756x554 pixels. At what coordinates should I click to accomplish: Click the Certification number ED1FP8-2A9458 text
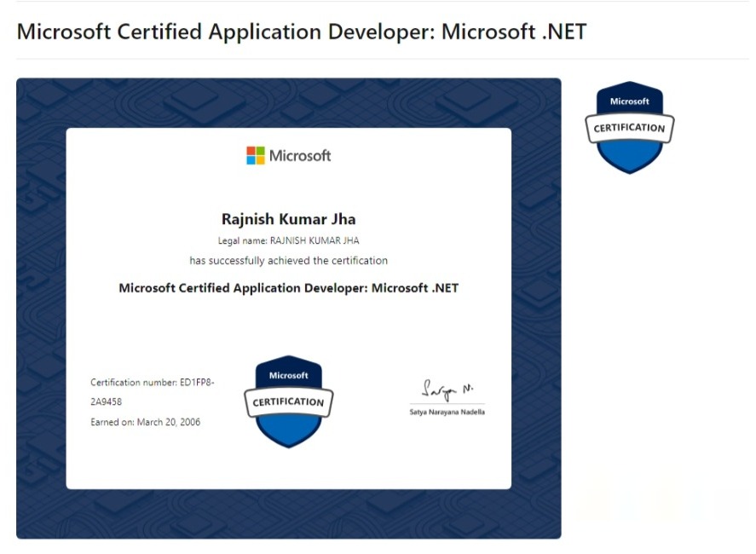point(153,392)
